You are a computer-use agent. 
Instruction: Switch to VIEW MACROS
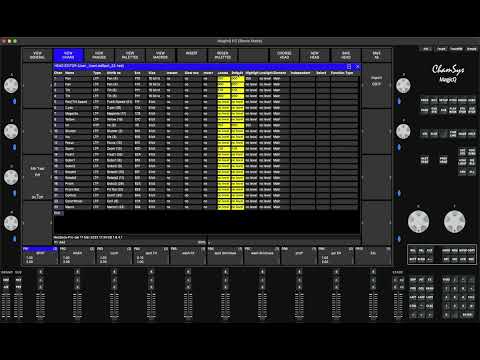point(160,55)
